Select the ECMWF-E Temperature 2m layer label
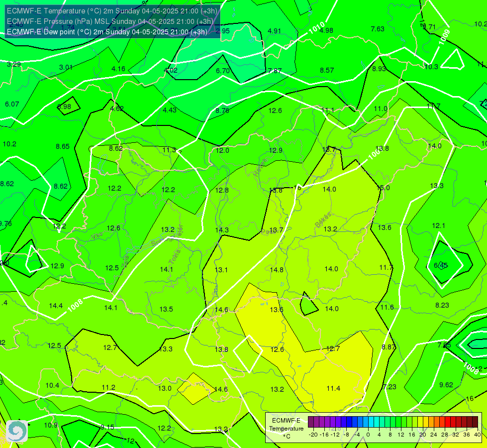The width and height of the screenshot is (487, 448). [112, 11]
